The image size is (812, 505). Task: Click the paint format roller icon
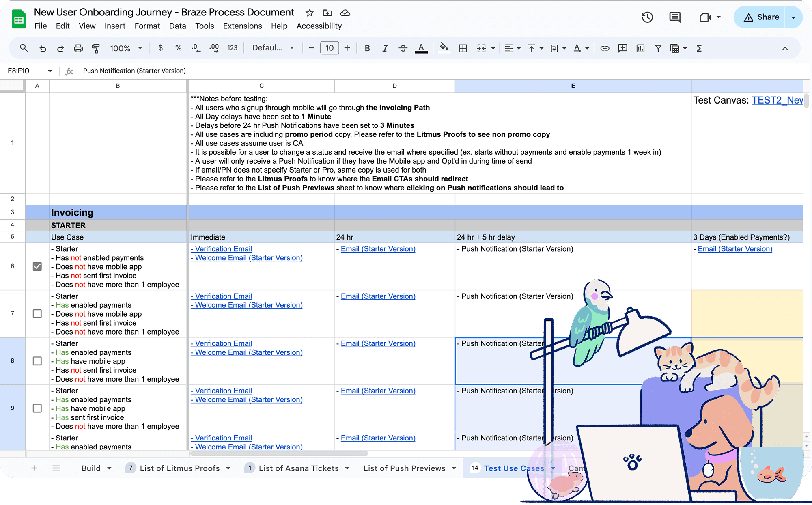(x=96, y=48)
